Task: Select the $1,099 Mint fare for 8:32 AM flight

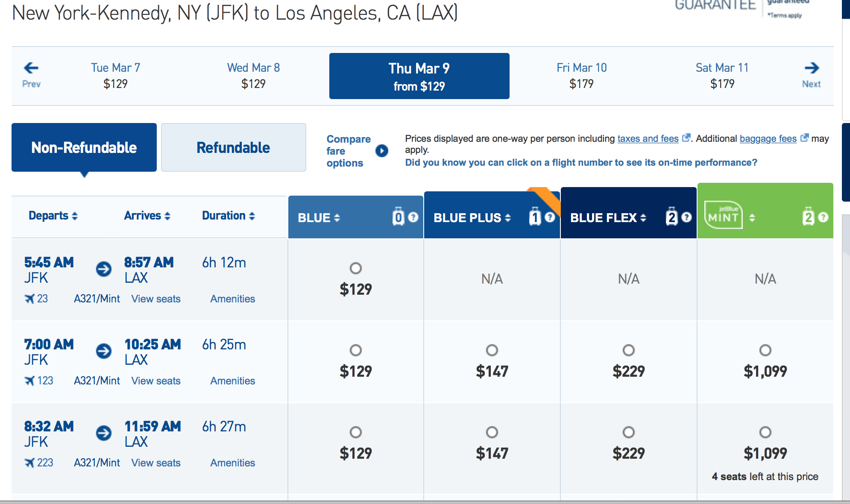Action: click(x=765, y=432)
